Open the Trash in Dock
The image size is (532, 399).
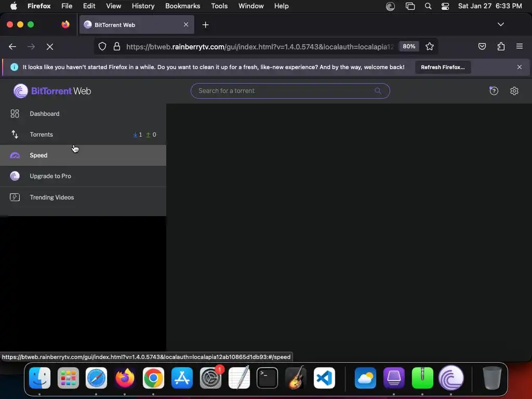tap(492, 378)
